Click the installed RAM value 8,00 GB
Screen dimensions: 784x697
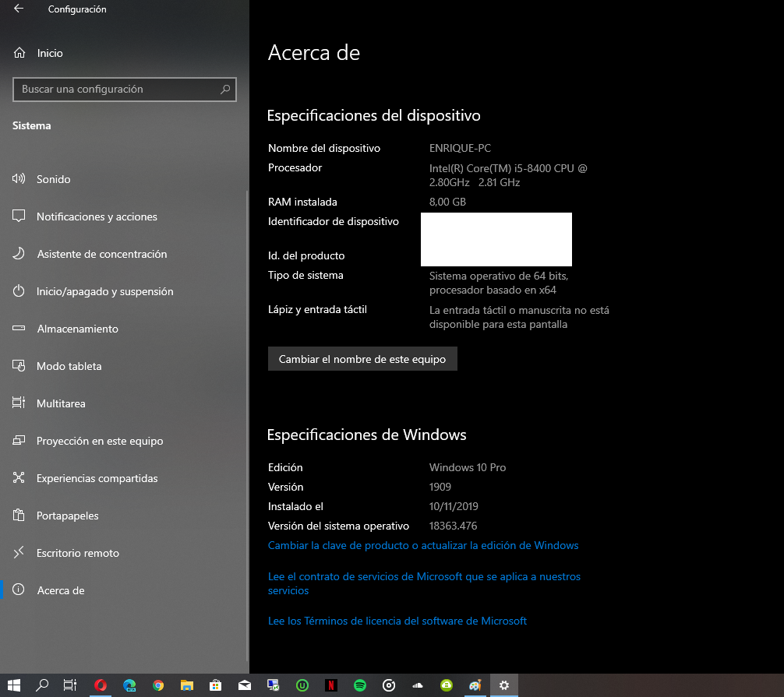(447, 202)
